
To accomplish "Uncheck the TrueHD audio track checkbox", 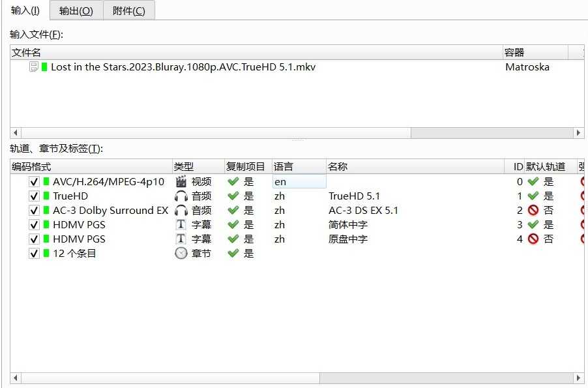I will pos(34,196).
